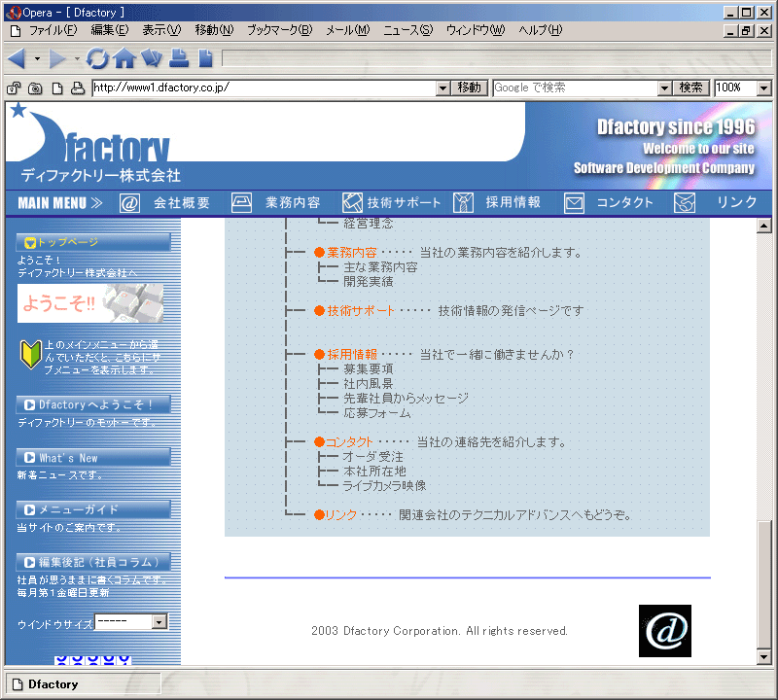Open the トップページ sidebar heading
Viewport: 778px width, 700px height.
click(93, 242)
